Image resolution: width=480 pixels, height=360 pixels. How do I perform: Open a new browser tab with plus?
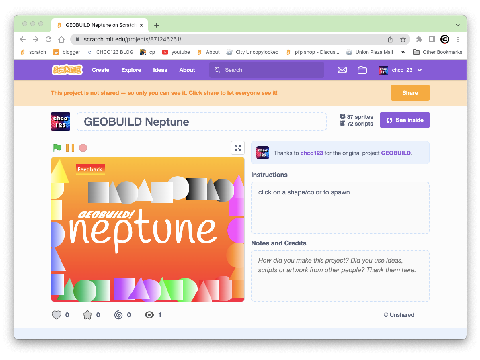click(156, 25)
